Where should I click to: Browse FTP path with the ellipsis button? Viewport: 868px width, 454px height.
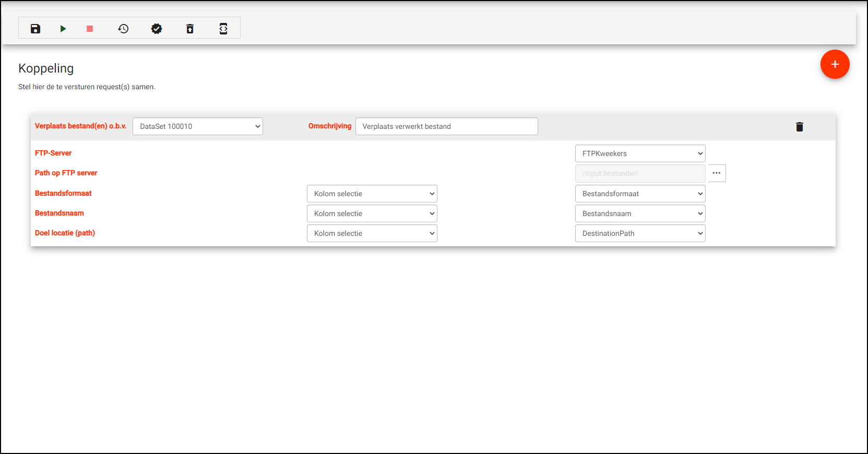(x=717, y=173)
